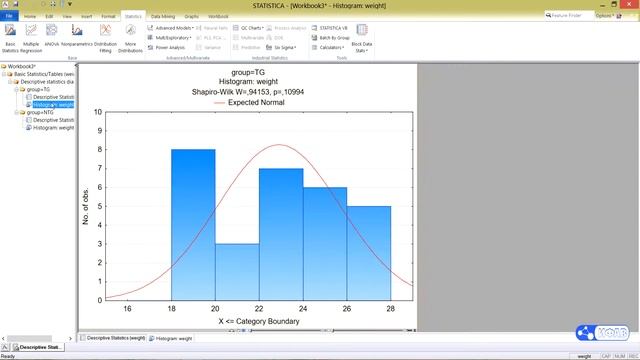Open Predictive tool
The height and width of the screenshot is (360, 640).
point(247,48)
